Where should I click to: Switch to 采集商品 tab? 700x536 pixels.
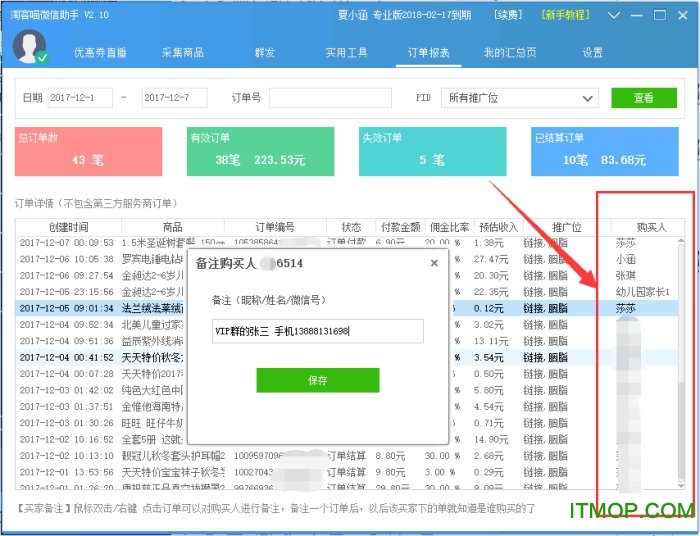[x=183, y=53]
